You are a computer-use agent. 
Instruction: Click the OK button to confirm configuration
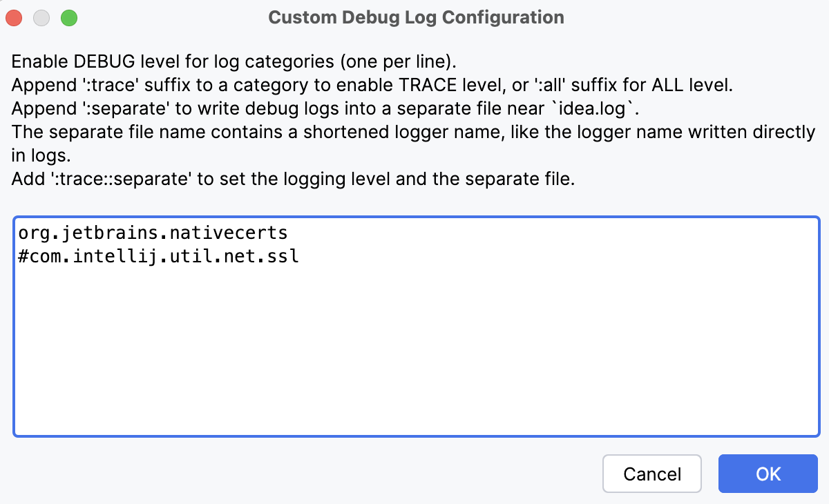(768, 474)
